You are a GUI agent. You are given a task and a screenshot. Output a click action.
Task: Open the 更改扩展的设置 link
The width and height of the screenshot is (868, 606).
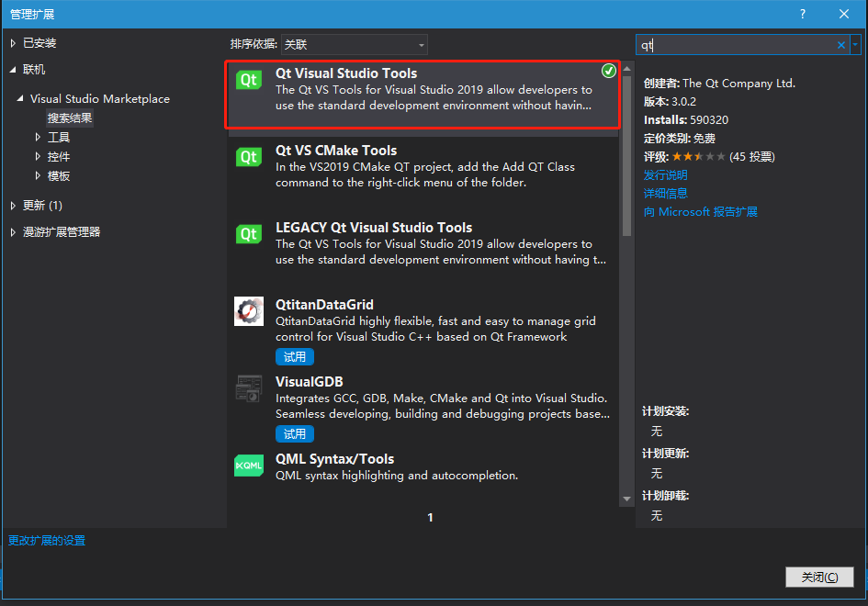[47, 541]
